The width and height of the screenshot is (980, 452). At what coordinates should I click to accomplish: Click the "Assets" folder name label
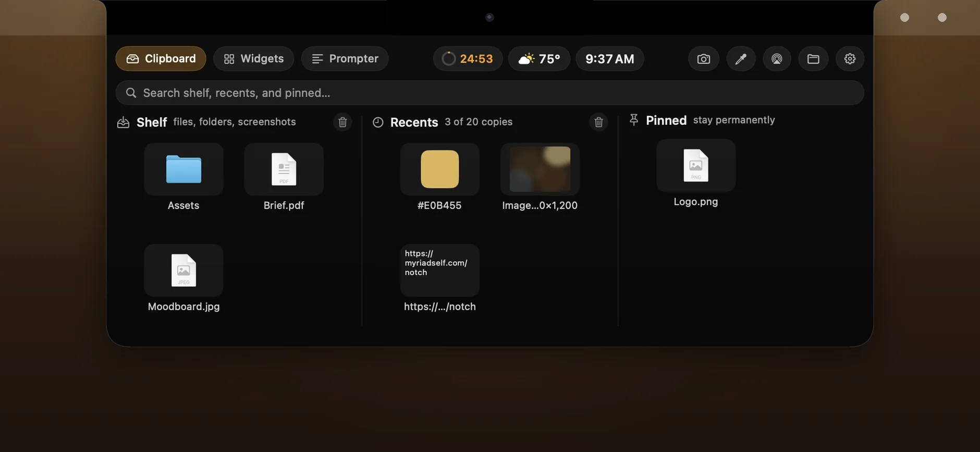pos(183,205)
